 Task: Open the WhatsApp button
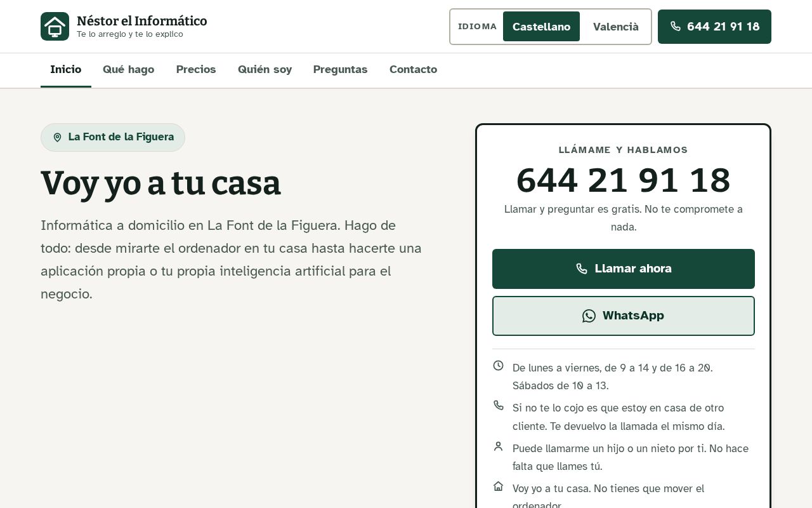click(x=624, y=316)
